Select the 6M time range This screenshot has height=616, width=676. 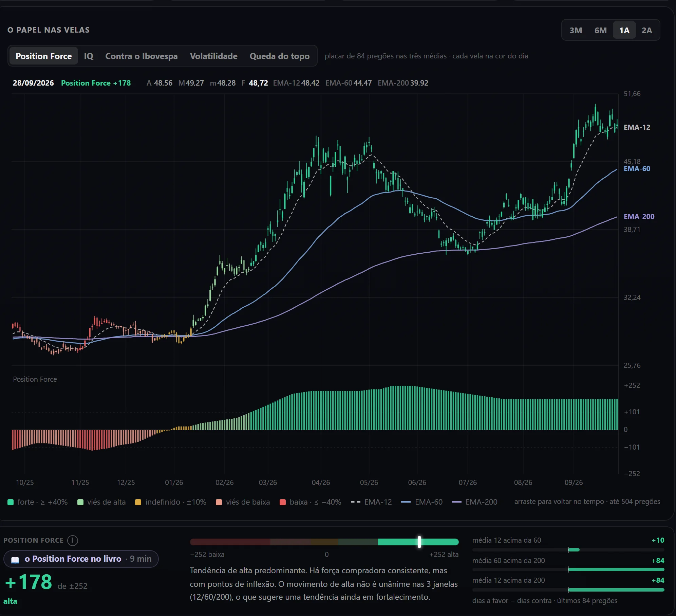(x=600, y=31)
